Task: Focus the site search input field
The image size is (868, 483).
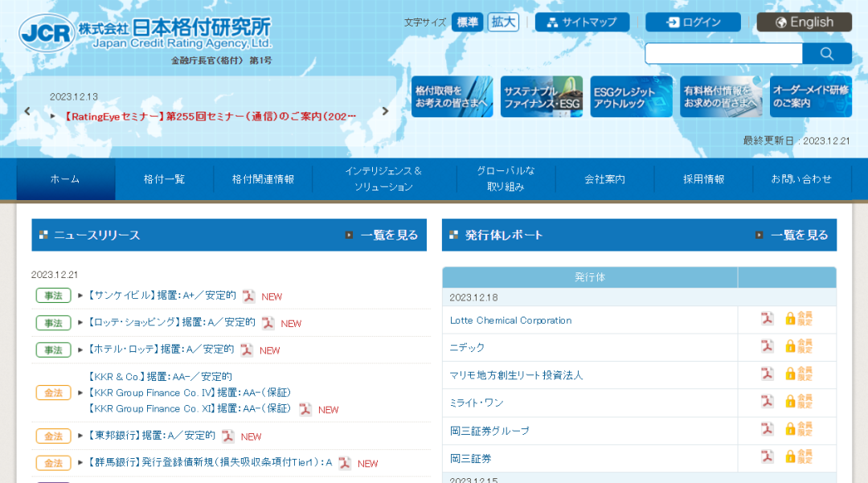Action: point(723,54)
